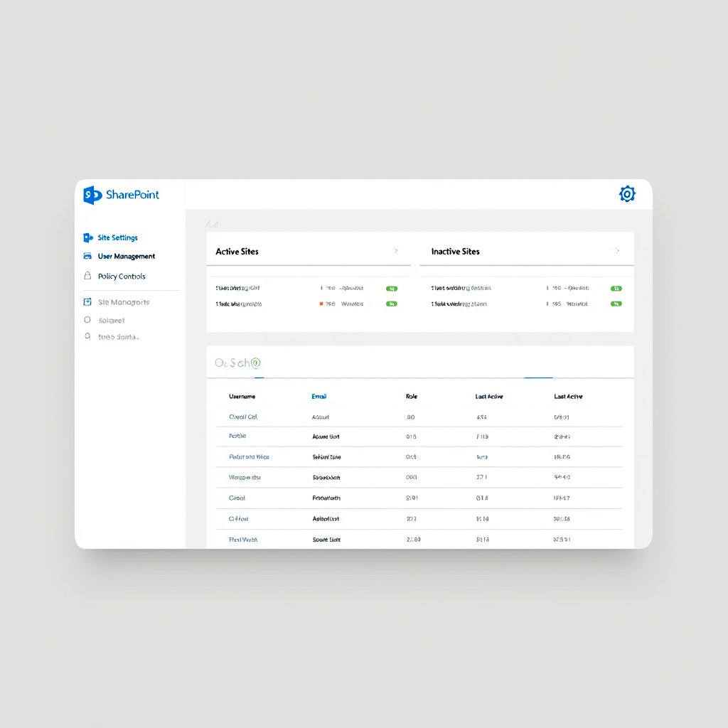Open the settings gear at top right

click(626, 193)
